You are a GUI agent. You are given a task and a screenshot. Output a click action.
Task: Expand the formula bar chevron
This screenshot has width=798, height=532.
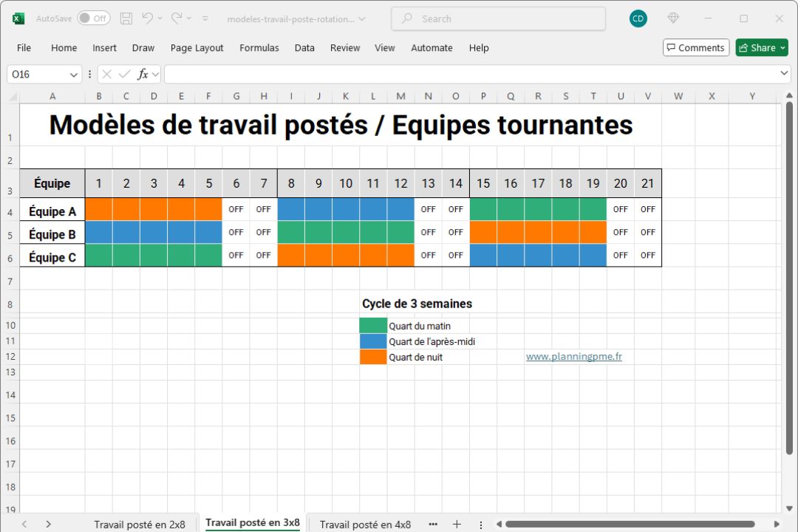[784, 74]
